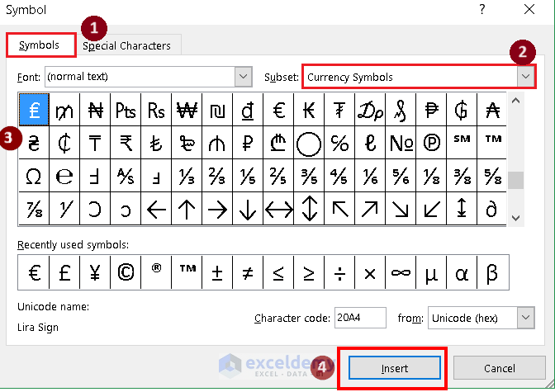Choose the recently used copyright symbol
This screenshot has height=392, width=555.
click(126, 272)
